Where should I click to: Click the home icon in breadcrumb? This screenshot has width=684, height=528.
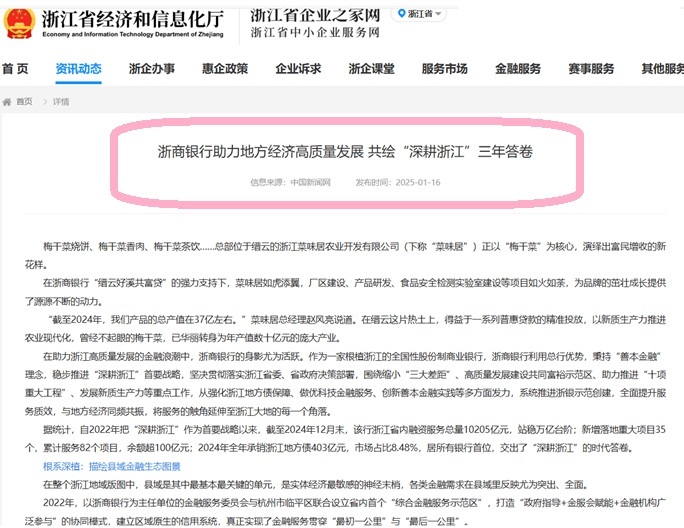(x=7, y=102)
